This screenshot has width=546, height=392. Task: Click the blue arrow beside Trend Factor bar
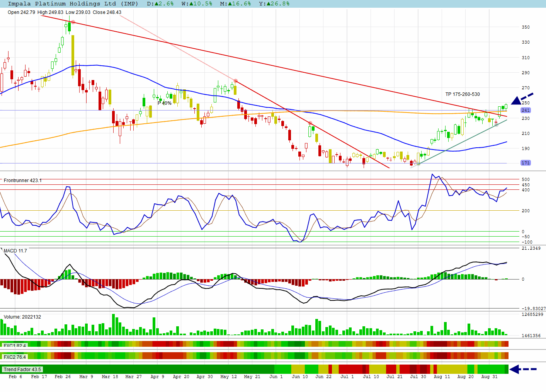523,369
